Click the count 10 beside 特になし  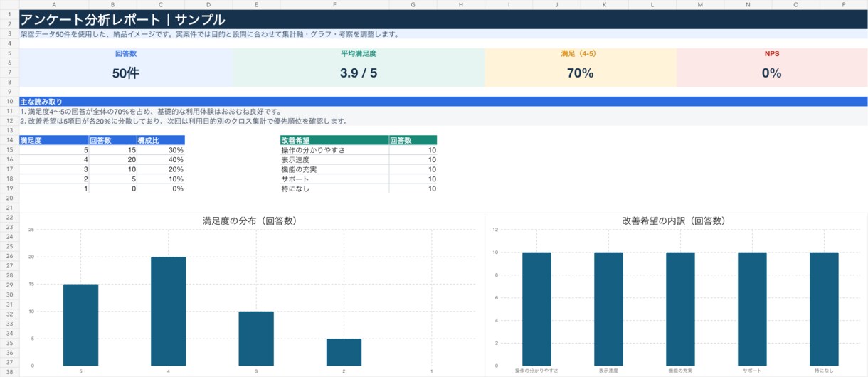point(413,188)
